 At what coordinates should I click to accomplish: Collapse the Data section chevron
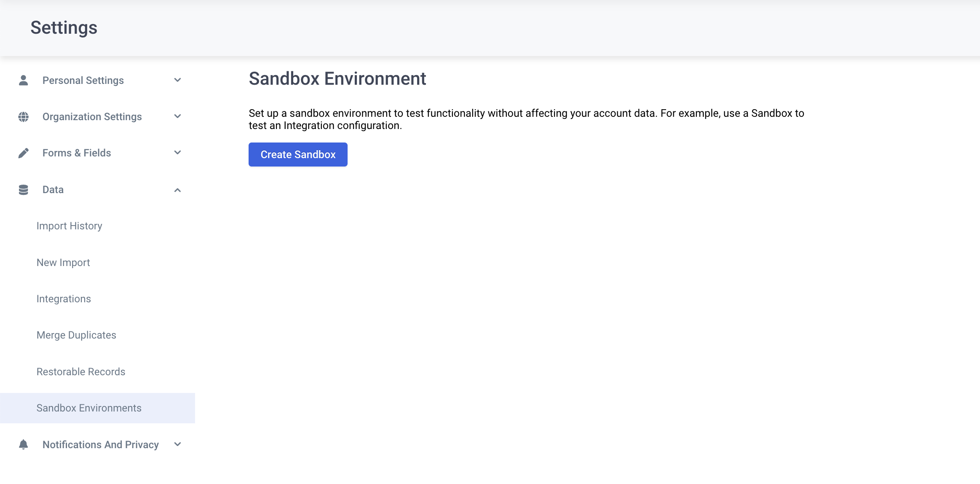(x=177, y=190)
